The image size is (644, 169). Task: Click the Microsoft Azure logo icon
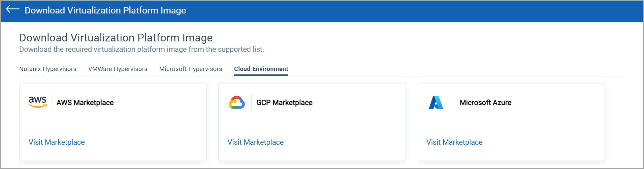(x=436, y=102)
